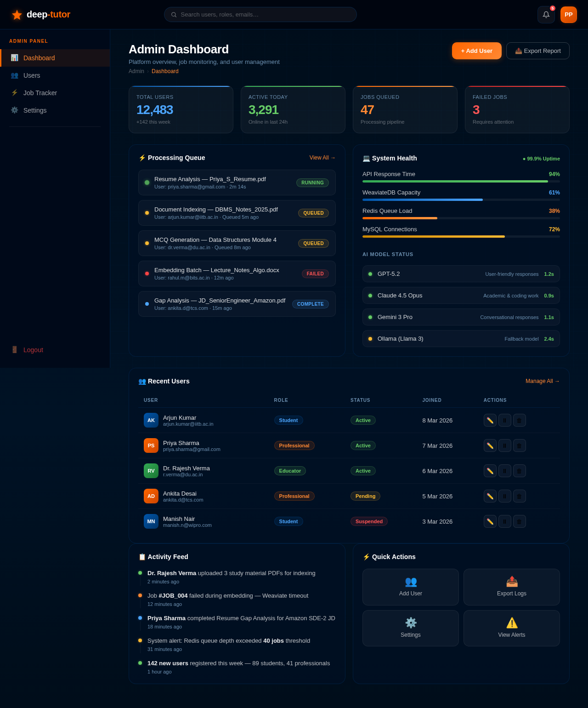588x708 pixels.
Task: Toggle Manish Nair's Suspended status badge
Action: (x=369, y=521)
